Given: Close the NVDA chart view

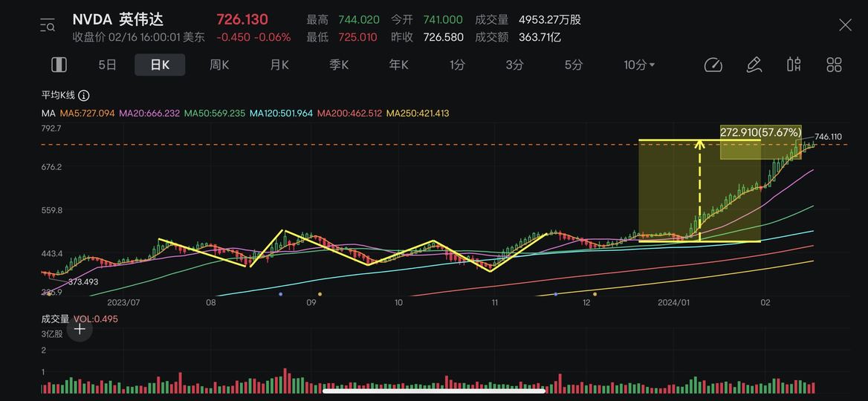Looking at the screenshot, I should pos(845,25).
